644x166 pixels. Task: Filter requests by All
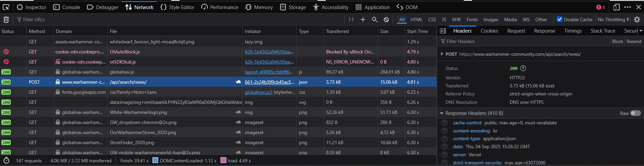402,19
